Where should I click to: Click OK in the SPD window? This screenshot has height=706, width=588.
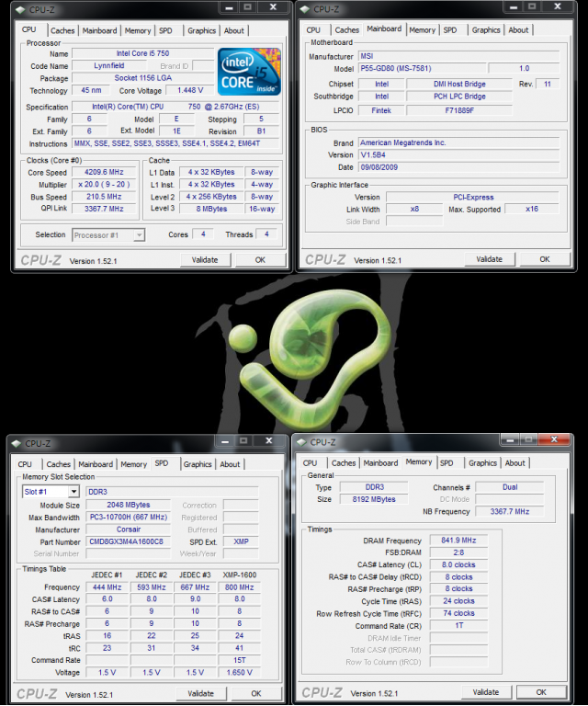[256, 693]
